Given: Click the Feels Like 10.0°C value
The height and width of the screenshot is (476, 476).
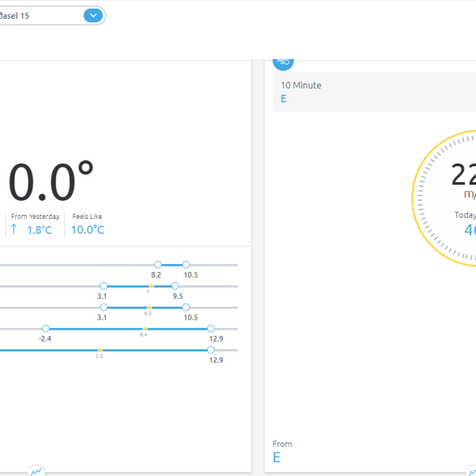Looking at the screenshot, I should tap(87, 230).
